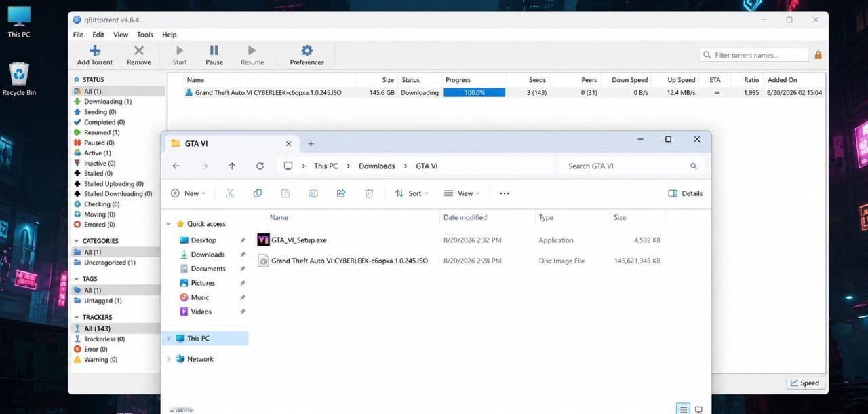Click the Copy icon in File Explorer toolbar
Screen dimensions: 868x414
point(258,193)
